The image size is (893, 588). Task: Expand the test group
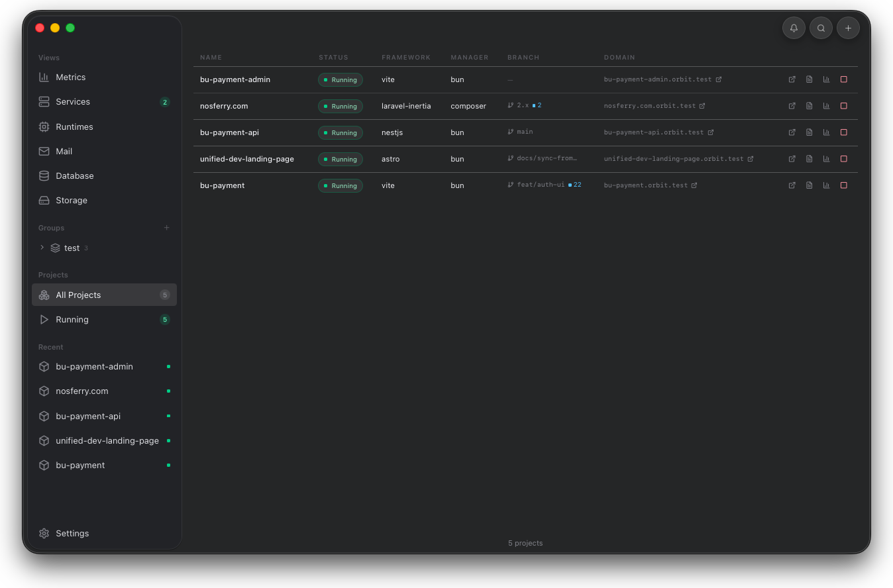coord(42,248)
